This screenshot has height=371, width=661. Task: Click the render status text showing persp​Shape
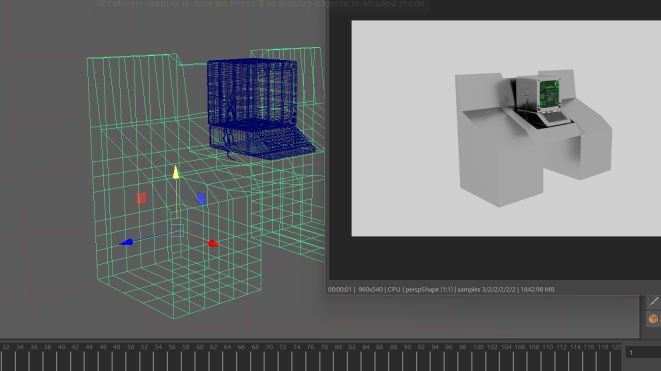pyautogui.click(x=429, y=290)
